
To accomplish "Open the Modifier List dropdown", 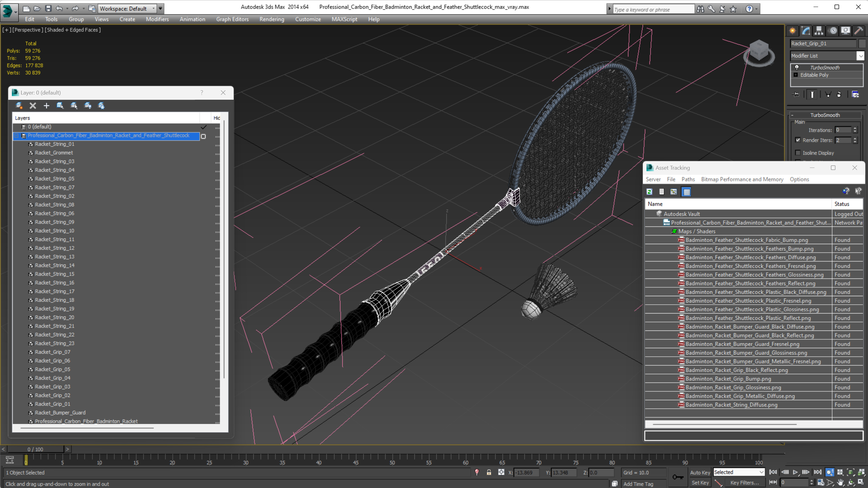I will click(861, 56).
